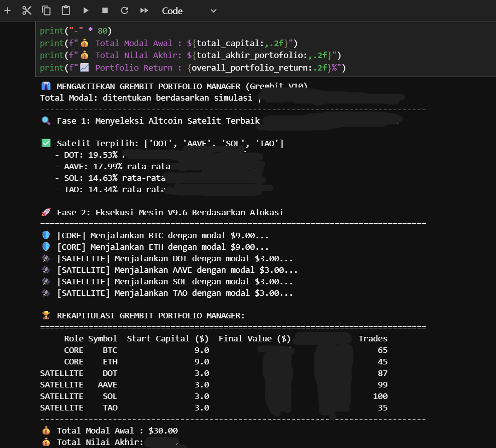This screenshot has width=496, height=448.
Task: Click the Portfolio Return print statement
Action: 193,68
